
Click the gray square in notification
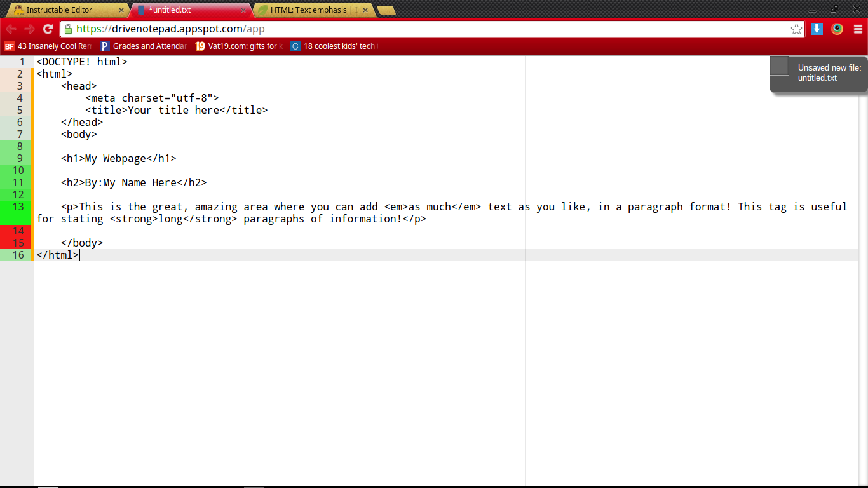(x=780, y=65)
